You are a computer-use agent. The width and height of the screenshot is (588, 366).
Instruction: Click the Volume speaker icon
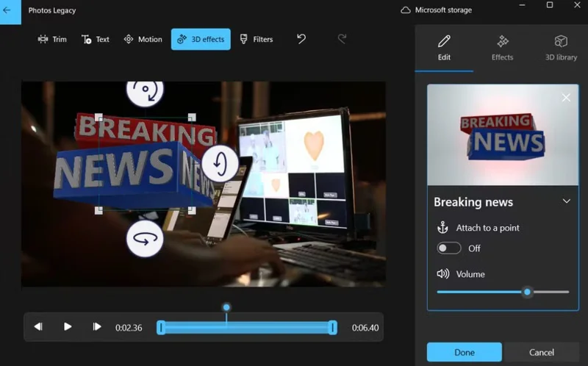click(x=443, y=273)
